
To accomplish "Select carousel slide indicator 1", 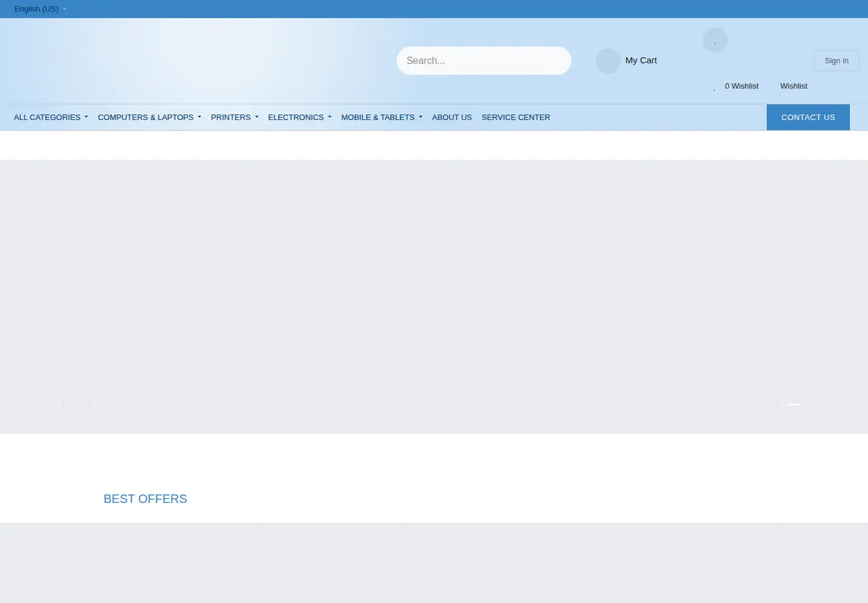I will click(790, 405).
